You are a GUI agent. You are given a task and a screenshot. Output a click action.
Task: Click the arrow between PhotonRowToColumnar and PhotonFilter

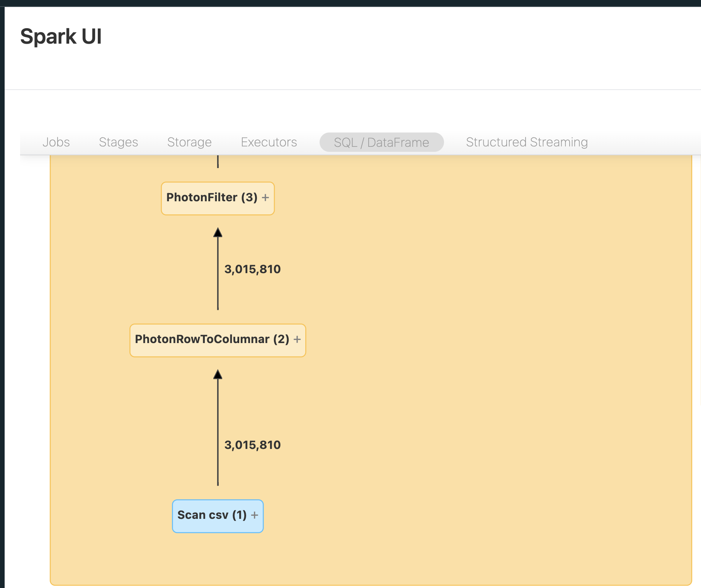pyautogui.click(x=218, y=270)
